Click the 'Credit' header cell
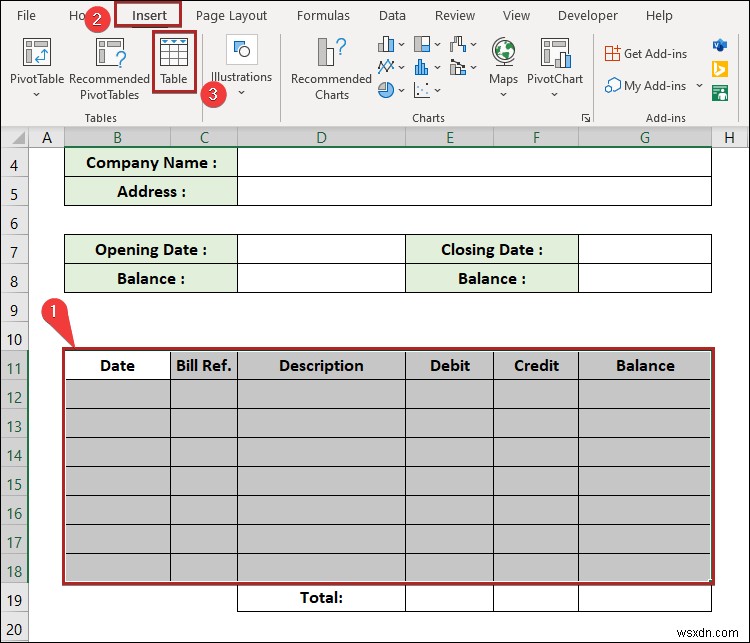Viewport: 750px width, 643px height. [x=536, y=366]
